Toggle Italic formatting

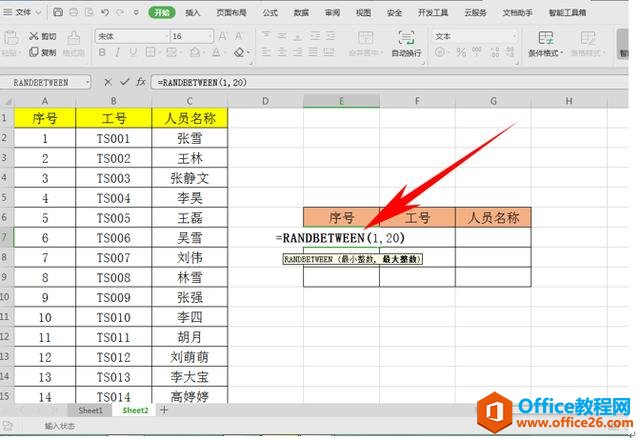click(x=119, y=53)
